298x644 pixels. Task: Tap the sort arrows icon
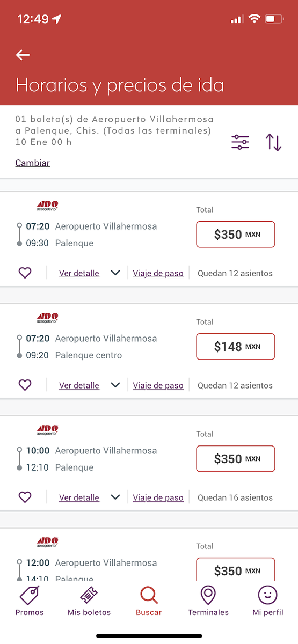(273, 142)
